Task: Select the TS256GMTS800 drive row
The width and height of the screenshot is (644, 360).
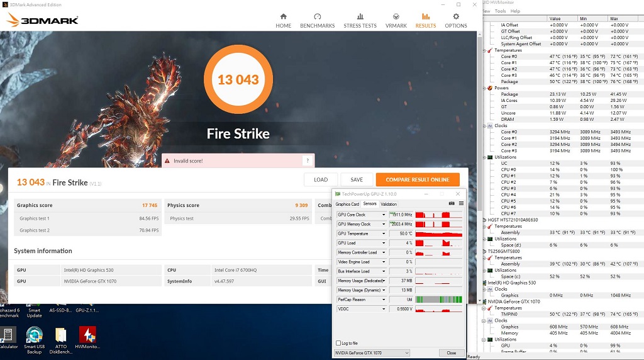Action: (504, 251)
